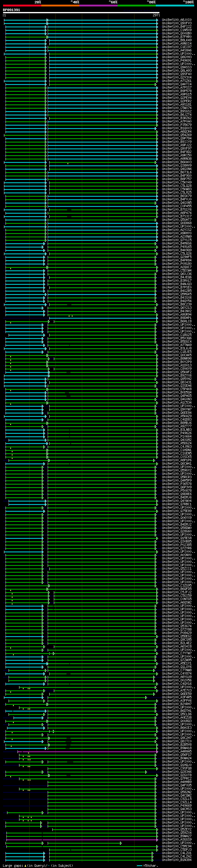
Task: Select the UniRef100_P36578 label
Action: pos(176,483)
